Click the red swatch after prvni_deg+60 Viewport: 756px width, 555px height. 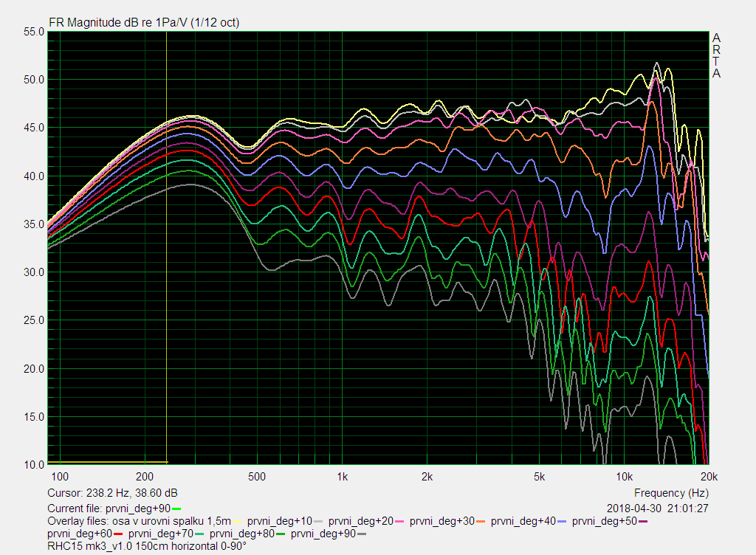(117, 534)
